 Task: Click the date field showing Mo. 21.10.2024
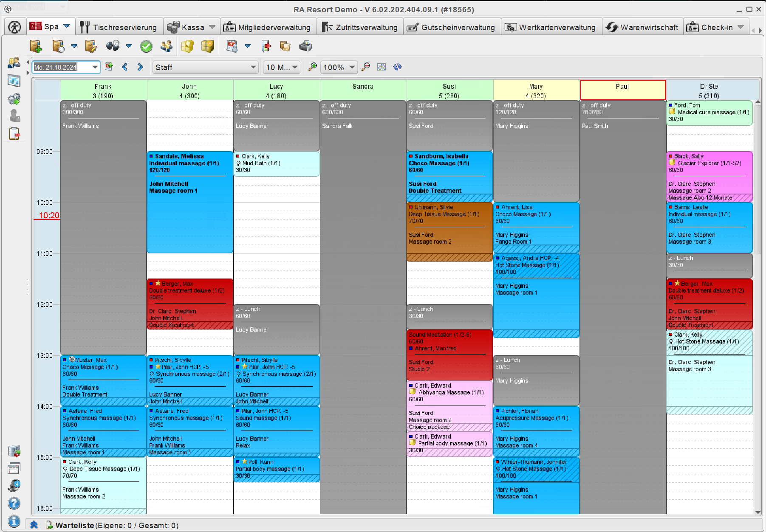pyautogui.click(x=62, y=67)
